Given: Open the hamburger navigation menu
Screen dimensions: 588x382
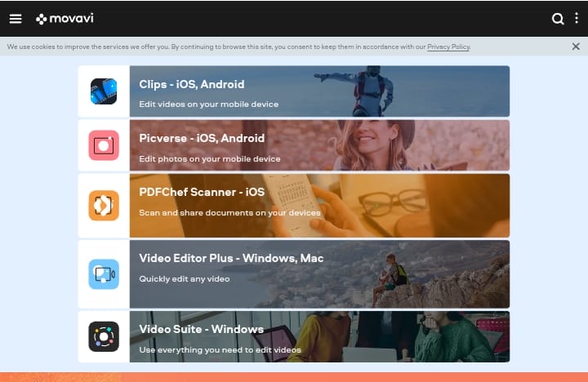Looking at the screenshot, I should [16, 19].
